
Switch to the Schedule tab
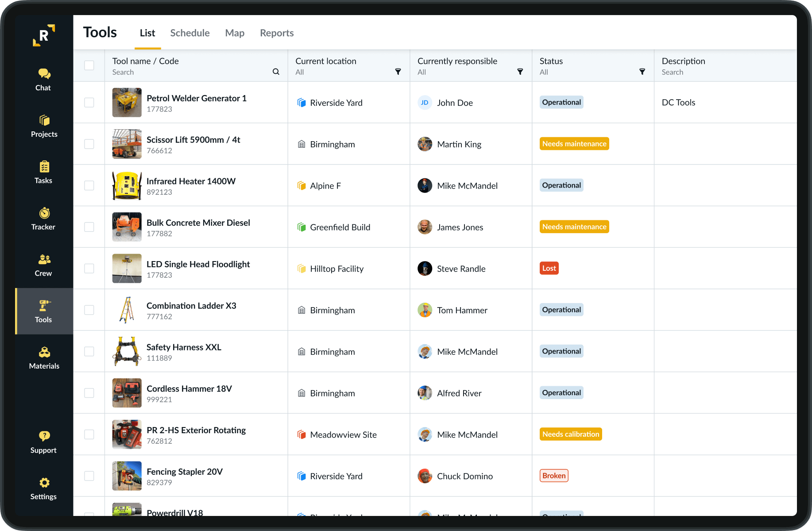pos(189,33)
